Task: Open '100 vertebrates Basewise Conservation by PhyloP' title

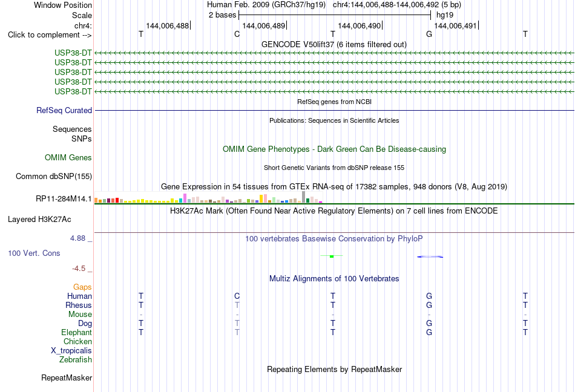Action: (x=334, y=238)
